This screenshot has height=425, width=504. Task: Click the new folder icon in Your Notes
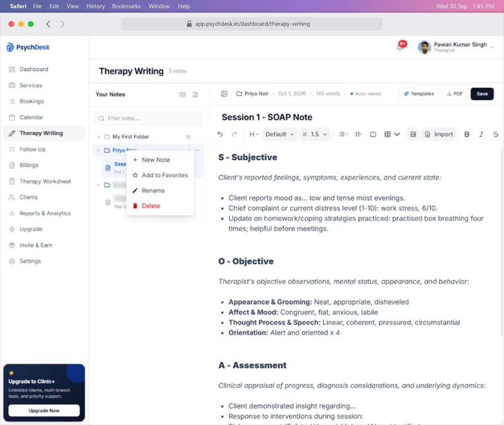tap(182, 95)
